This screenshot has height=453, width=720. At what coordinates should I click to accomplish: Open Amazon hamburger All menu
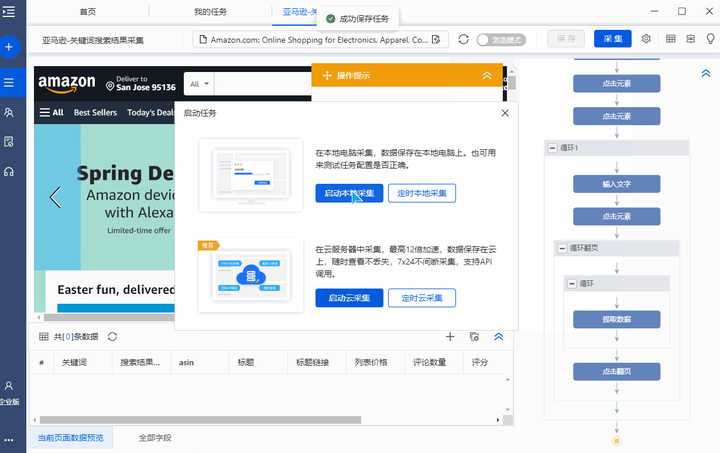(x=51, y=112)
